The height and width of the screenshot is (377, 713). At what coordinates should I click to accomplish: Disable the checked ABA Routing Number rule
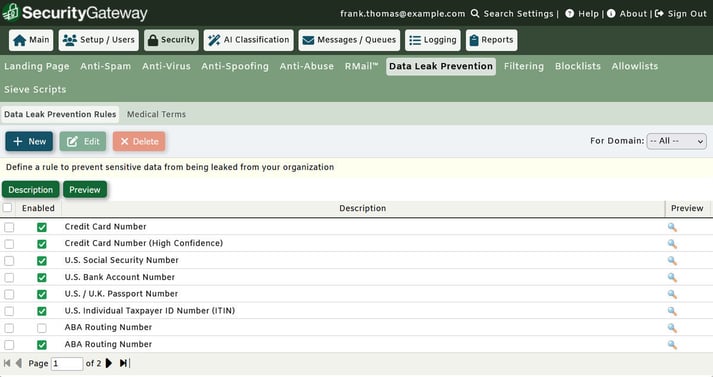(x=42, y=345)
